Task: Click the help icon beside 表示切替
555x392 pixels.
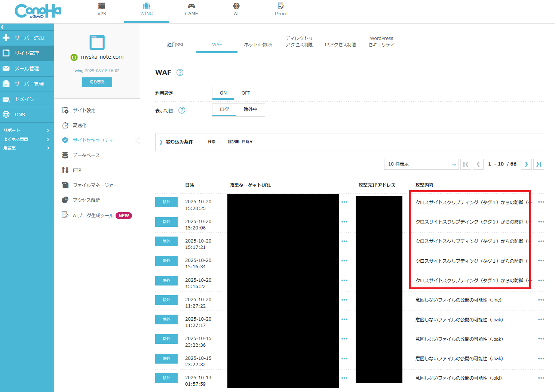Action: (182, 110)
